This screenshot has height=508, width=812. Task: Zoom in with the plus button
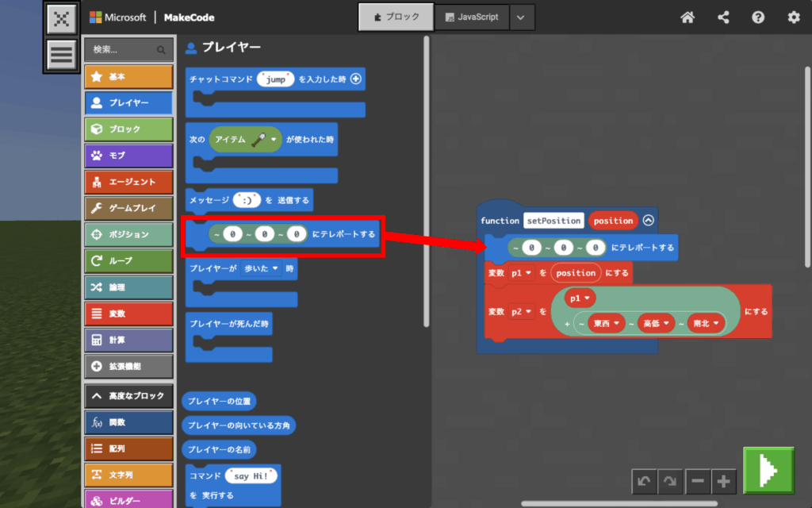(x=724, y=481)
